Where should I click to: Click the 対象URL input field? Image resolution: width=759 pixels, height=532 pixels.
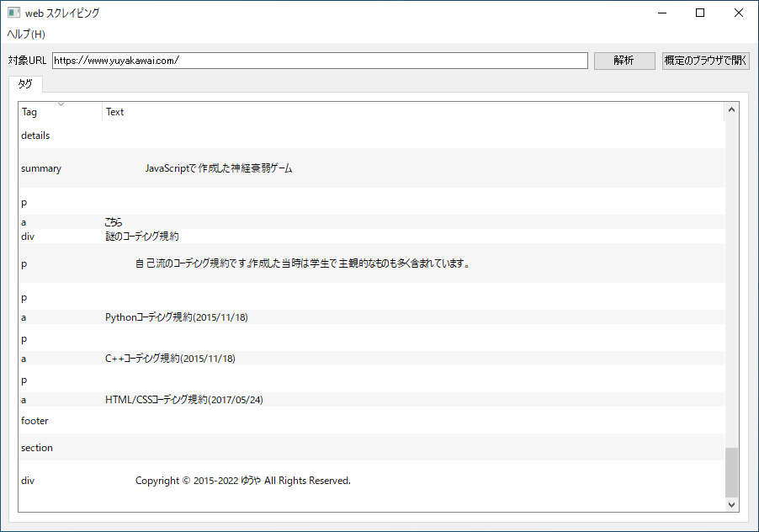(320, 61)
